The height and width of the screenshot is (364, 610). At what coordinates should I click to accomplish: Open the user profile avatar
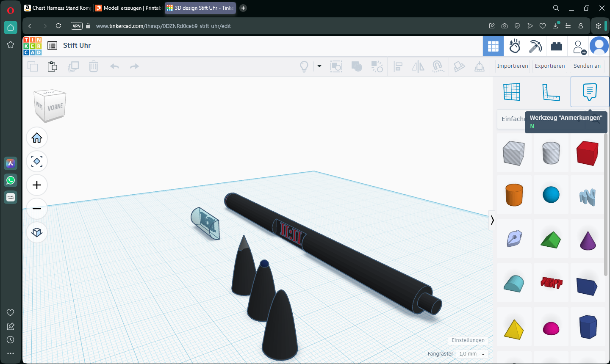(x=599, y=46)
